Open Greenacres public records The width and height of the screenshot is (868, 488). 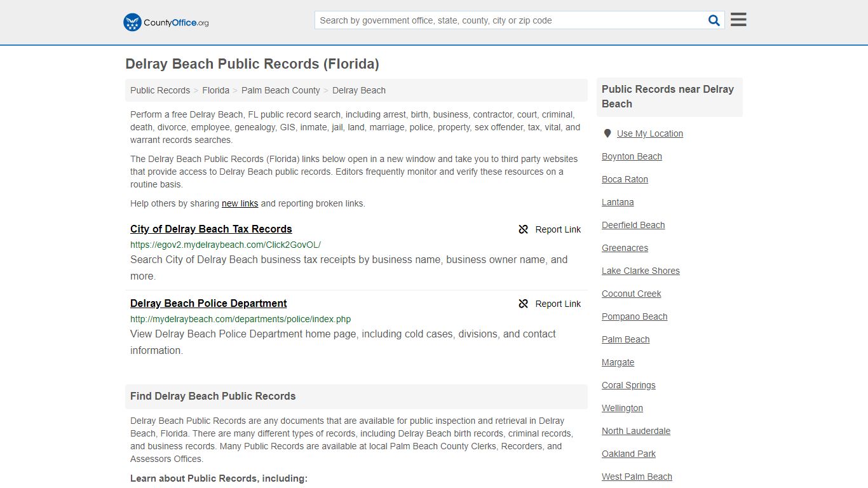click(x=625, y=248)
